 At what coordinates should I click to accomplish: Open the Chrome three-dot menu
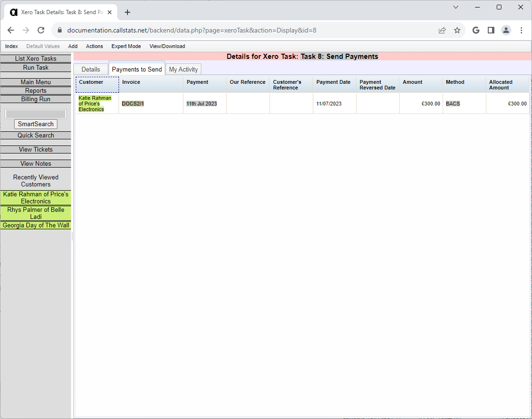(x=521, y=30)
